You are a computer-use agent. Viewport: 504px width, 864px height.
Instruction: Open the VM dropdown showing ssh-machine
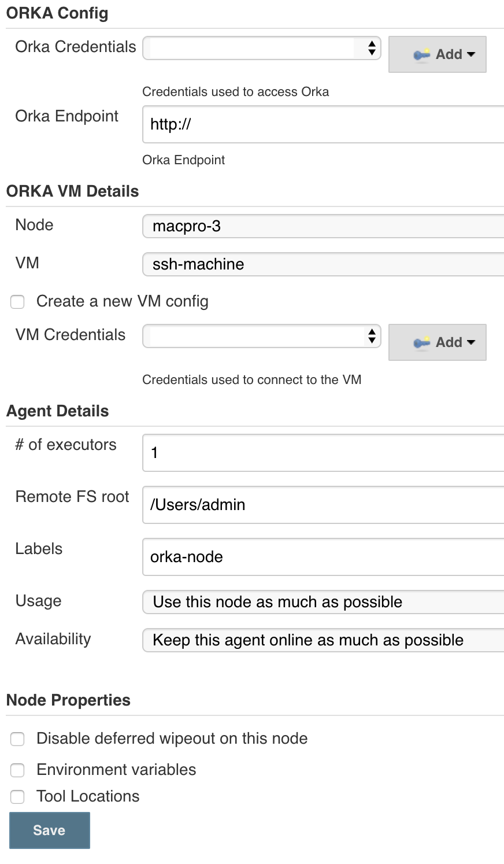323,264
